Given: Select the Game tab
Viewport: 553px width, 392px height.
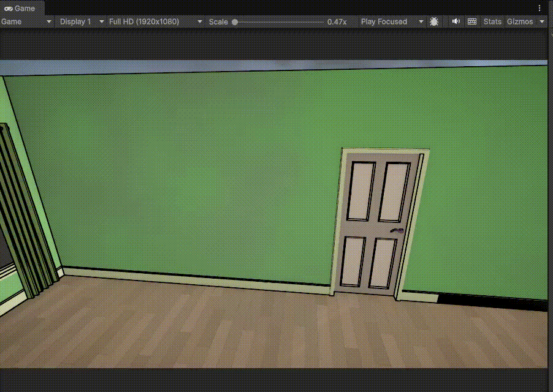Looking at the screenshot, I should [20, 8].
